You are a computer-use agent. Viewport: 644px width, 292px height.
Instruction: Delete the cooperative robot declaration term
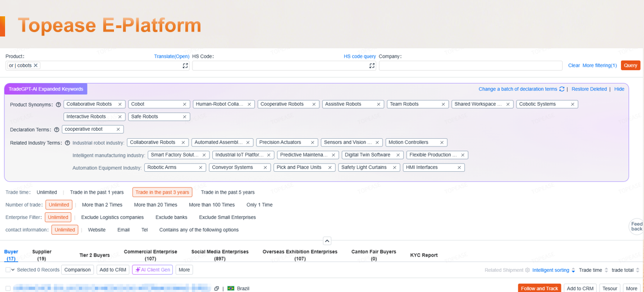[x=118, y=129]
